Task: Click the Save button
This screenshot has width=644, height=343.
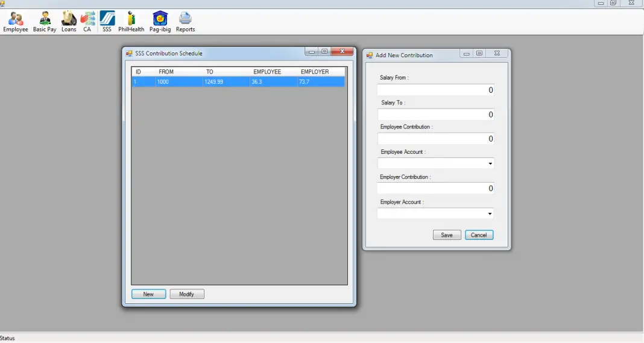Action: pos(447,235)
